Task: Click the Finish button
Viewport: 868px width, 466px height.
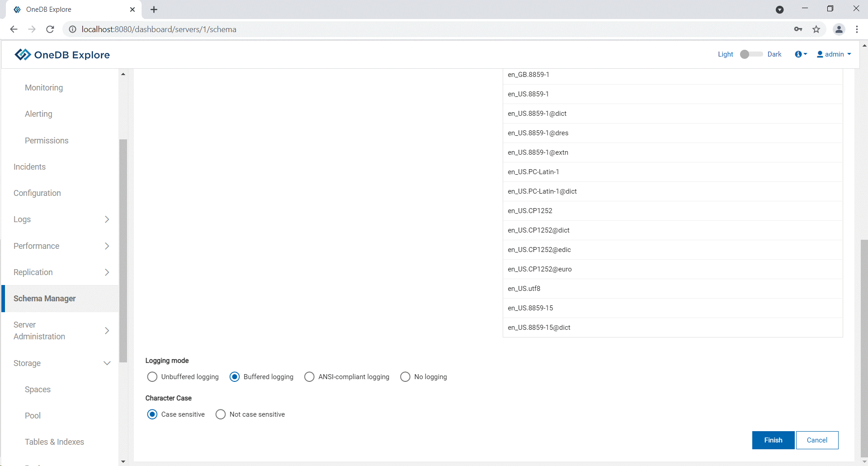Action: tap(773, 440)
